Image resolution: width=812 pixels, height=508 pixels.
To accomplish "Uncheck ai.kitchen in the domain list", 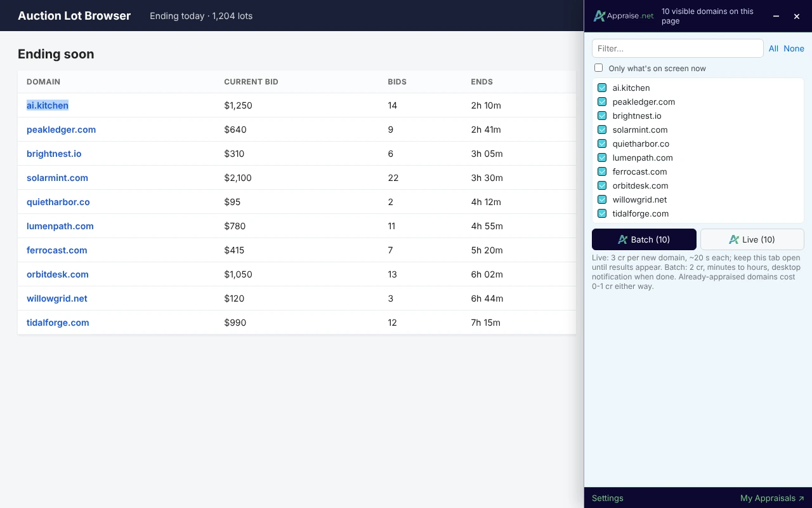I will (x=602, y=88).
